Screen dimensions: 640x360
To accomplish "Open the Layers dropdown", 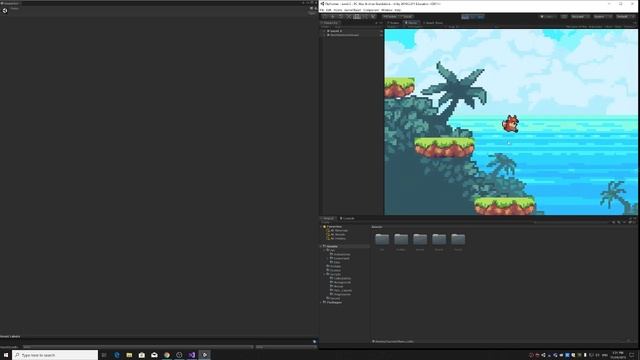I will [602, 17].
